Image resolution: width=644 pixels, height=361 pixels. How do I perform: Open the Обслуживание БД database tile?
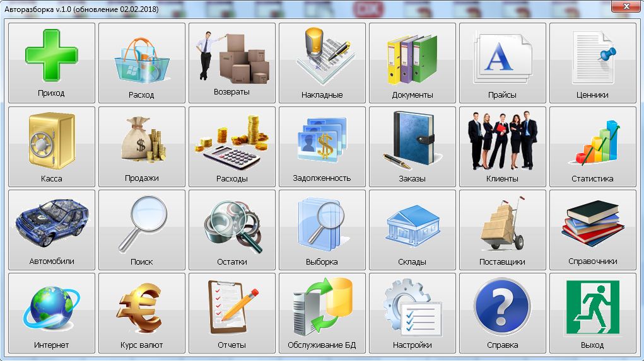click(322, 313)
